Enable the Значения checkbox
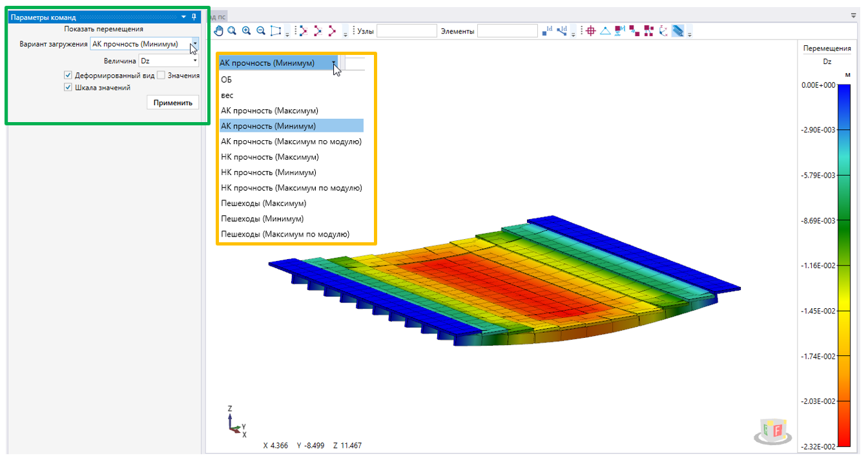868x460 pixels. (161, 76)
